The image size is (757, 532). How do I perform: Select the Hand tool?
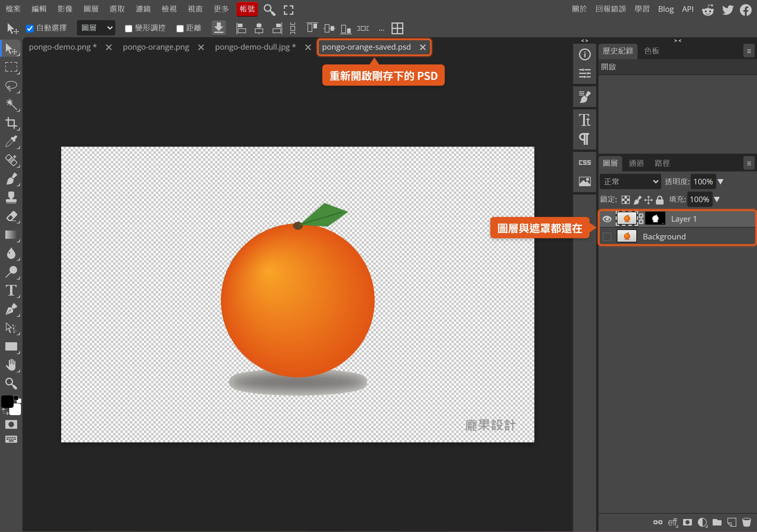(x=11, y=365)
